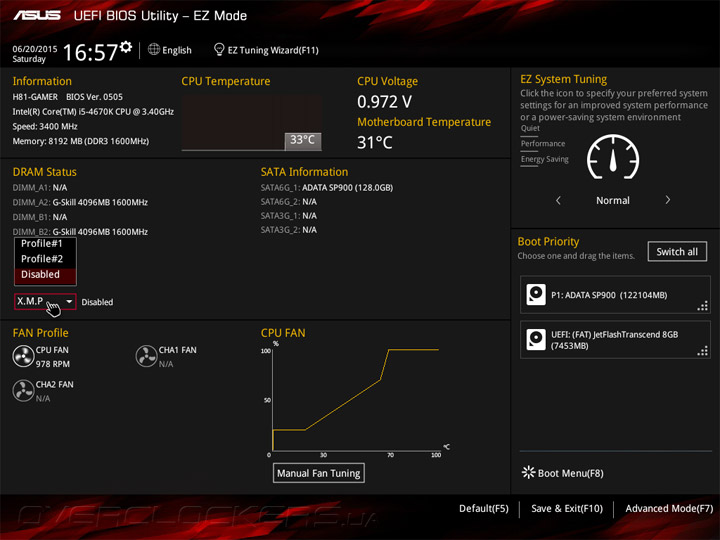
Task: Select the Energy Saving tuning option
Action: tap(545, 159)
